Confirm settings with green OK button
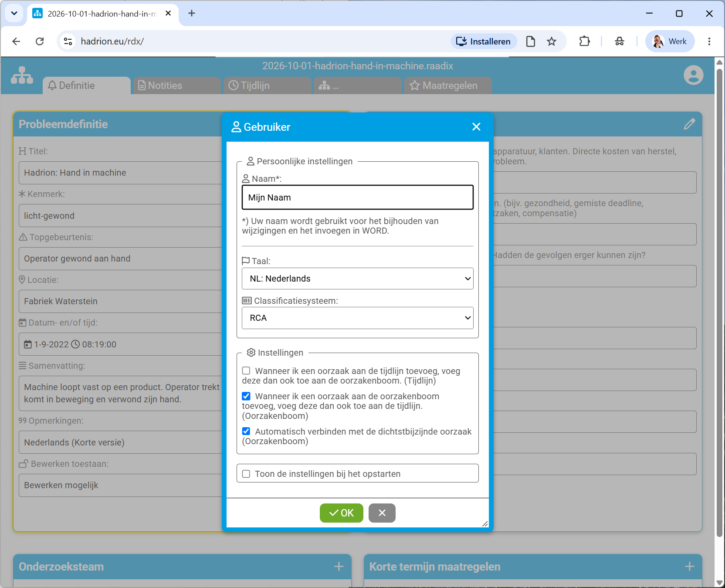The width and height of the screenshot is (725, 588). pos(341,513)
